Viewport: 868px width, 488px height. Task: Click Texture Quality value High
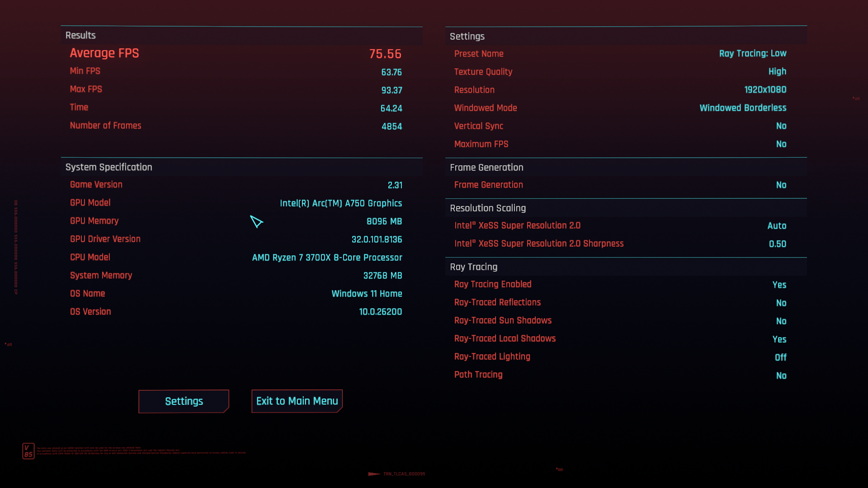pyautogui.click(x=778, y=71)
